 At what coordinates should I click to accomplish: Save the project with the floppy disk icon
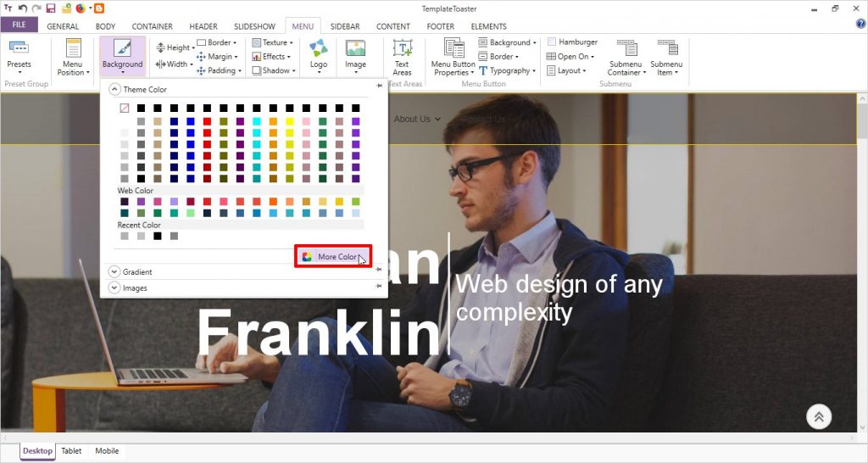pyautogui.click(x=51, y=8)
